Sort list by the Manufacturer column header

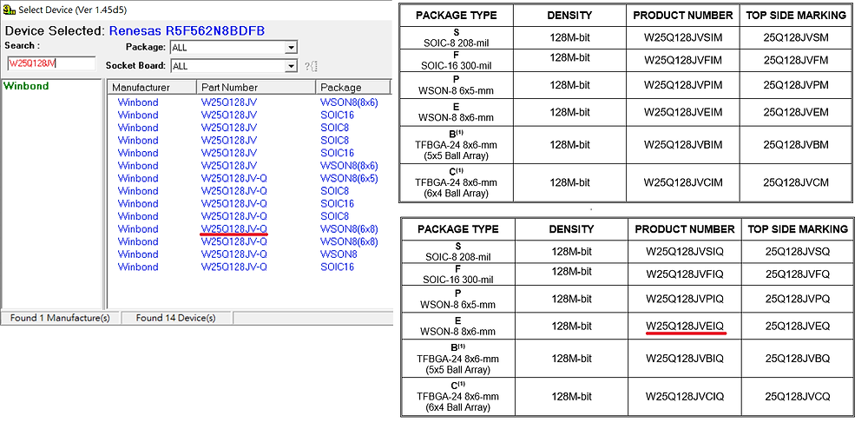(x=152, y=88)
